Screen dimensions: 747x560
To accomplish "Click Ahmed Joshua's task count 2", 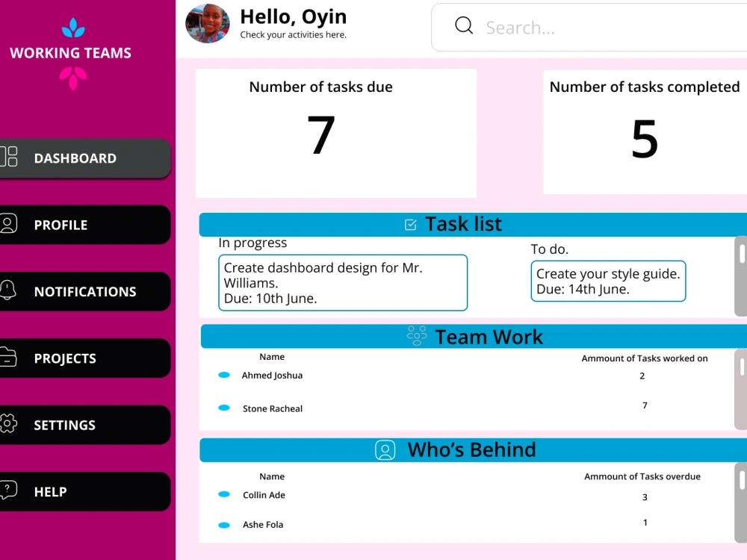I will [x=642, y=376].
